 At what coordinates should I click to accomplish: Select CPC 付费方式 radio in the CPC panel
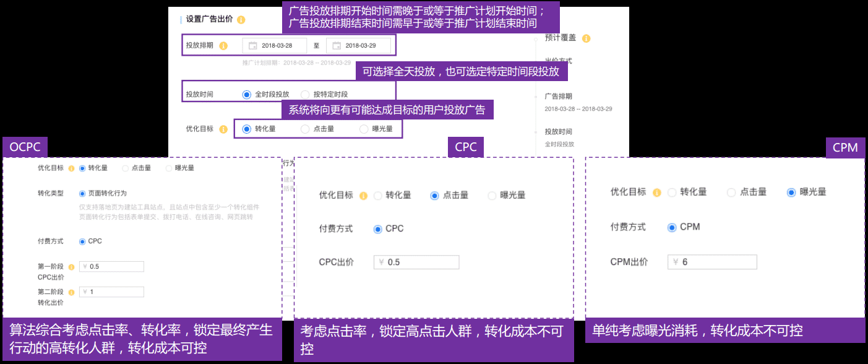[378, 229]
